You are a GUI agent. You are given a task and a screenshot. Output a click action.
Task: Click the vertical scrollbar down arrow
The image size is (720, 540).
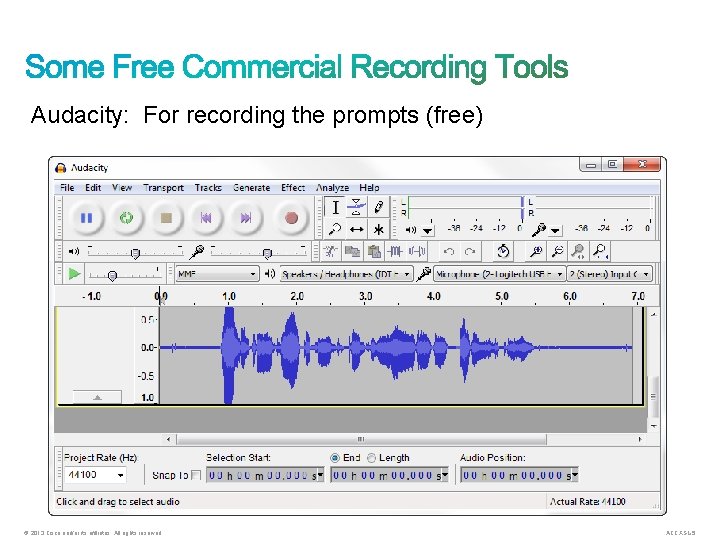[653, 427]
